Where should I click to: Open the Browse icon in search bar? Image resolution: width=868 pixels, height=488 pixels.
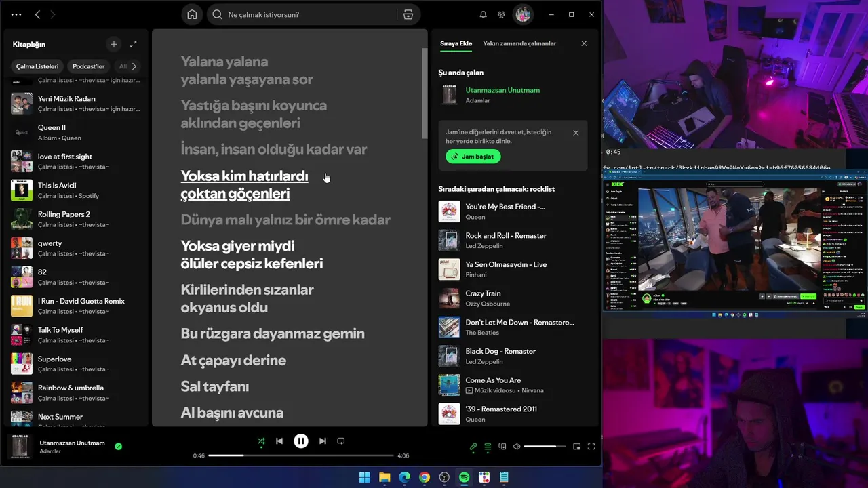(408, 14)
